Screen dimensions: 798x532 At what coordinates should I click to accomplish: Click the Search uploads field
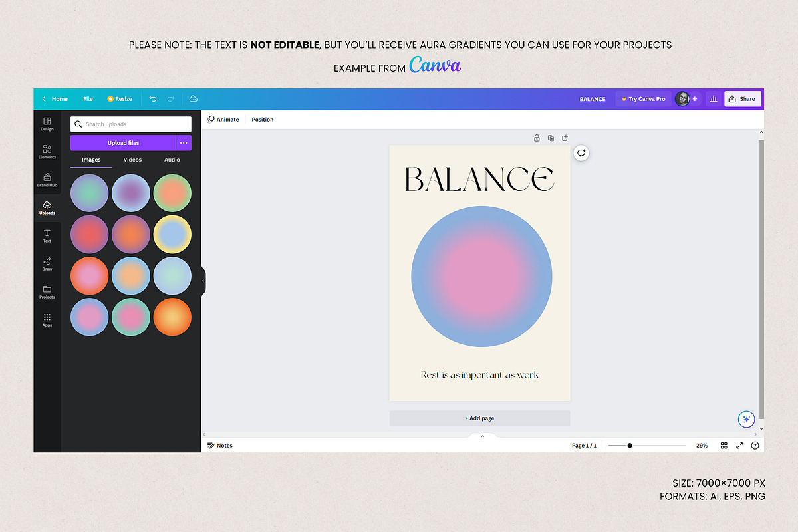tap(131, 124)
